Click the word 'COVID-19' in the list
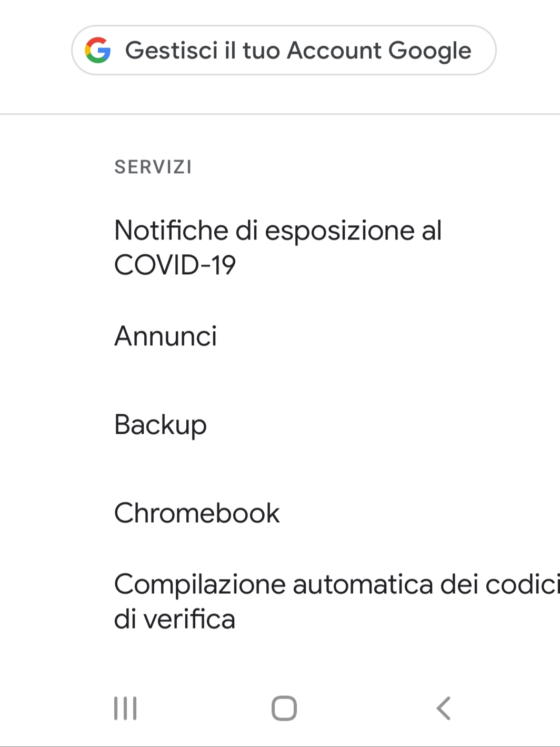Image resolution: width=560 pixels, height=747 pixels. click(175, 265)
